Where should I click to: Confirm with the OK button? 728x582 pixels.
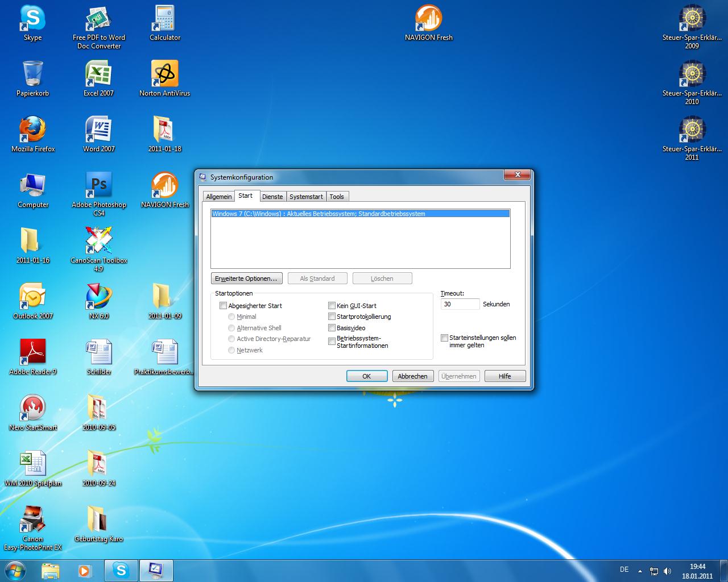pos(367,376)
